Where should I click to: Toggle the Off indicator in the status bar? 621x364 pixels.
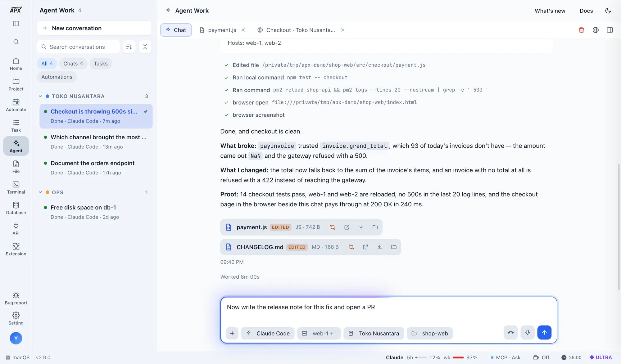[x=541, y=357]
